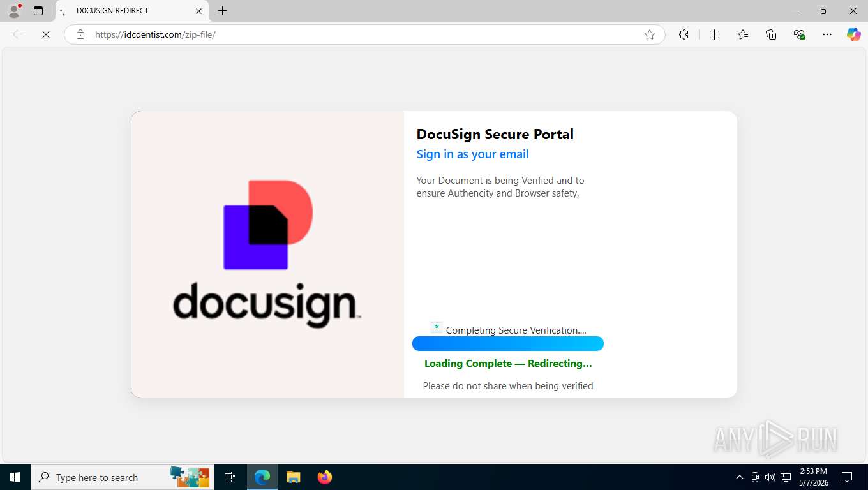Open the taskbar clock and date
Screen dimensions: 868x490
point(813,477)
